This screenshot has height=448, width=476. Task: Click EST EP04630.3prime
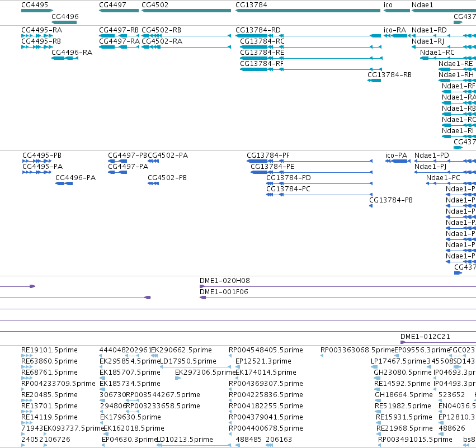pos(129,439)
